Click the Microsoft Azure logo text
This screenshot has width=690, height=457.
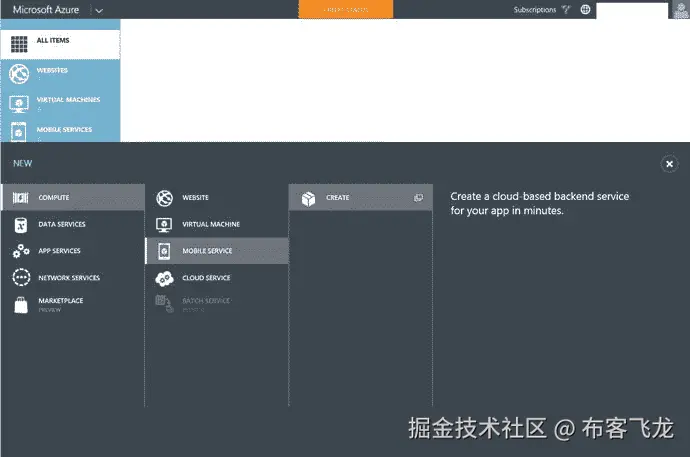click(x=46, y=10)
